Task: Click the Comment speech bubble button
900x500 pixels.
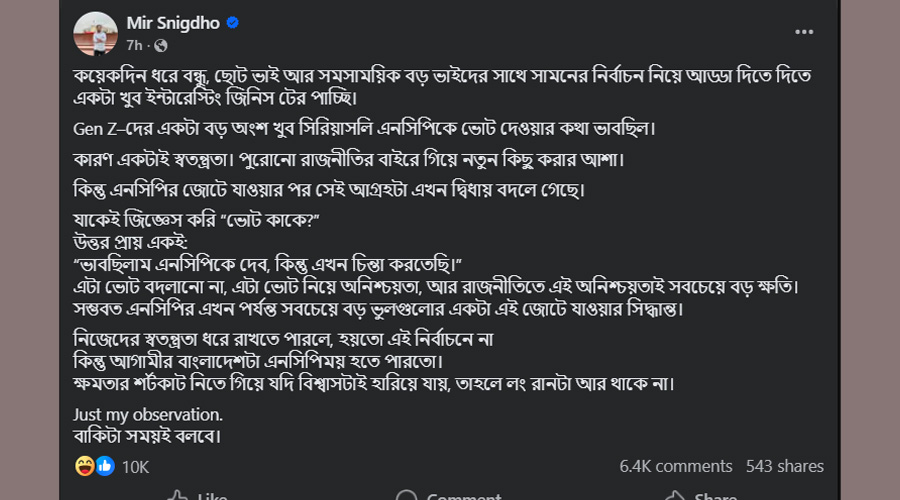Action: 449,495
